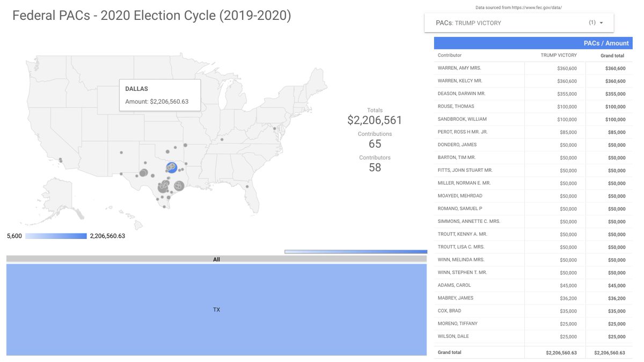Viewport: 644px width, 362px height.
Task: Select DEASON, DARWIN MR. contributor
Action: 462,93
